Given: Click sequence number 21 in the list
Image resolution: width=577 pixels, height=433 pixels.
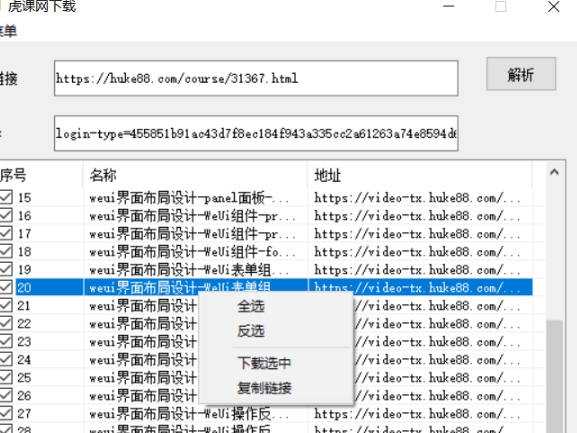Looking at the screenshot, I should (x=24, y=306).
